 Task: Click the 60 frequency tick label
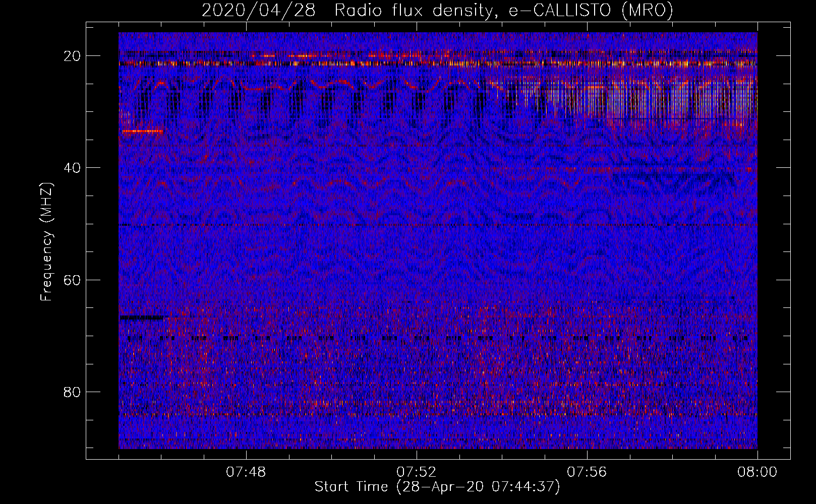pyautogui.click(x=72, y=280)
